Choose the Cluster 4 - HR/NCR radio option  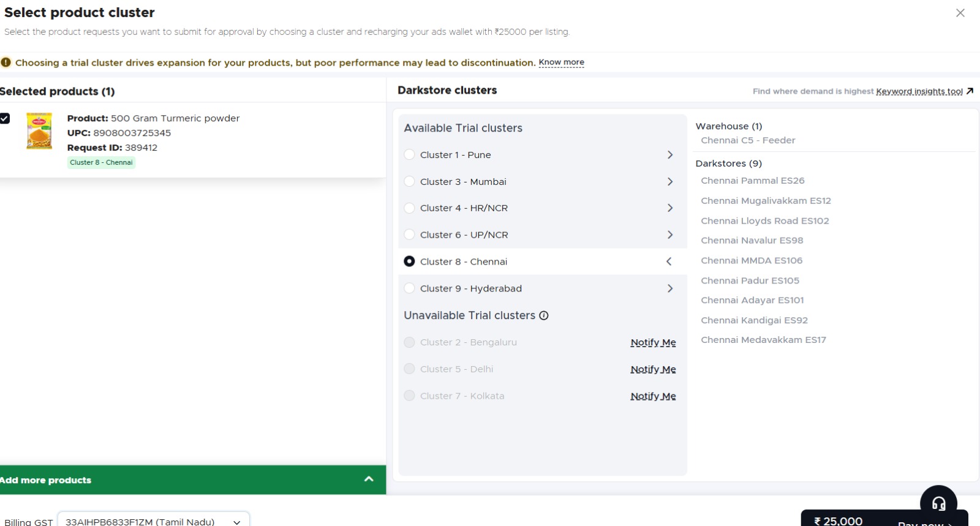410,208
